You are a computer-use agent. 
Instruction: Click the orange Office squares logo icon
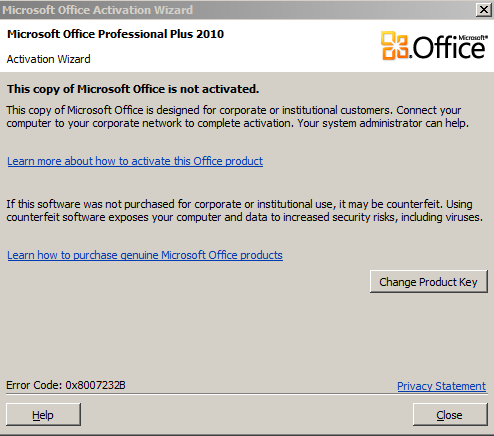pos(395,45)
